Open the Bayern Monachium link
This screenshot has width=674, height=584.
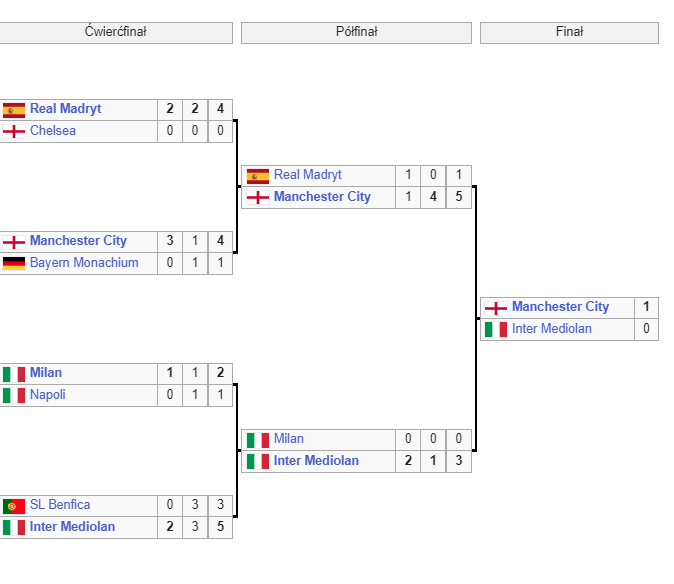coord(84,263)
